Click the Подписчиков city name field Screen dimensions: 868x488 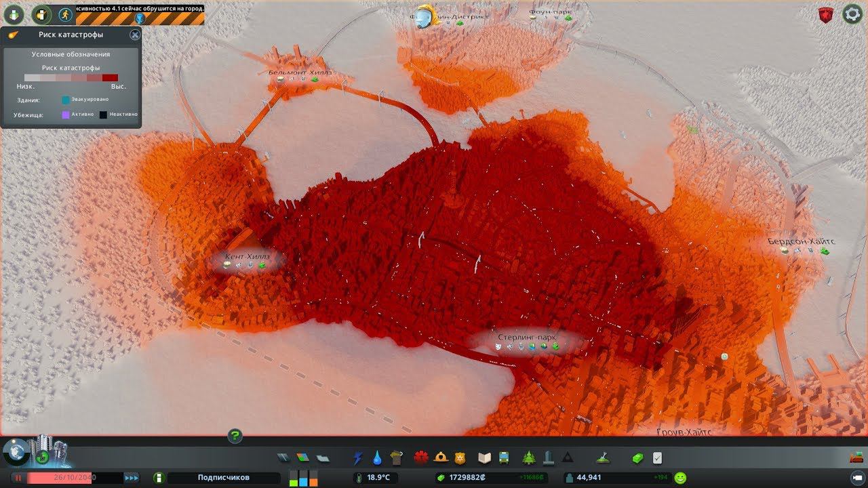tap(224, 478)
